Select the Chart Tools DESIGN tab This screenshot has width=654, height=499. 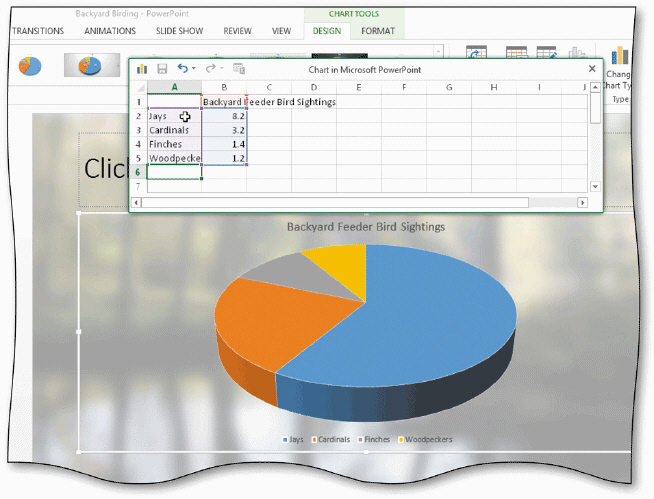(x=327, y=31)
